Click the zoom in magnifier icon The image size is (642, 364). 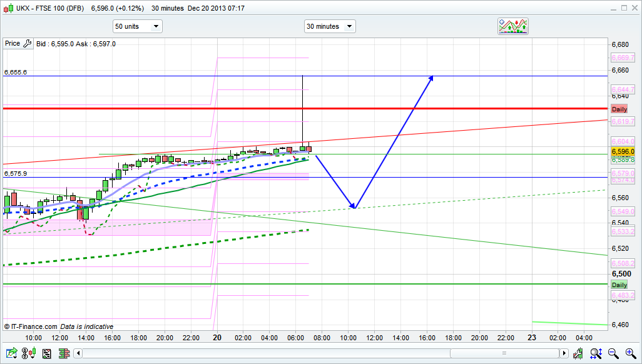(629, 354)
